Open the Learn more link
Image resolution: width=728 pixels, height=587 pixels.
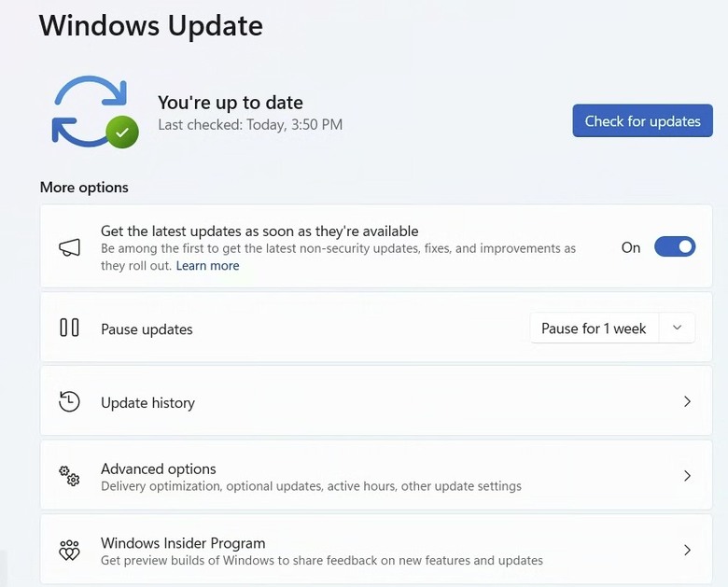click(x=207, y=266)
